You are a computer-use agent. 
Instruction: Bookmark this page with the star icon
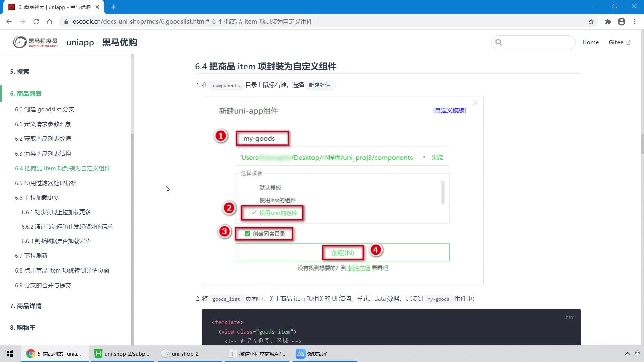pyautogui.click(x=591, y=22)
